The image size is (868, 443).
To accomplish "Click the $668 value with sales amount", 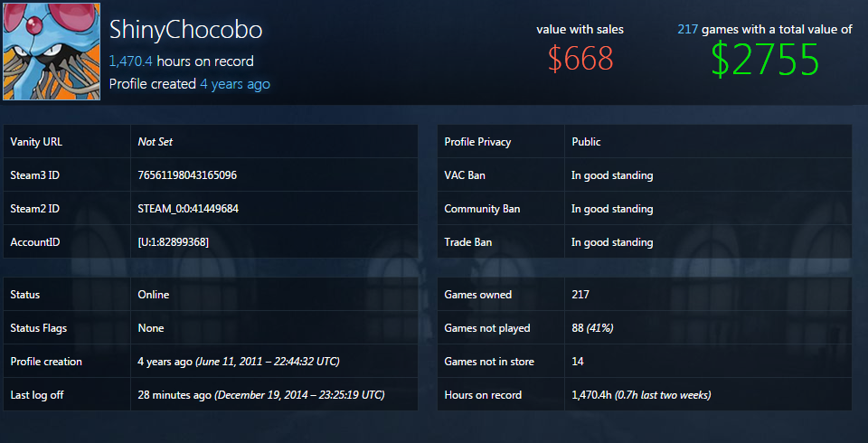I will [580, 59].
